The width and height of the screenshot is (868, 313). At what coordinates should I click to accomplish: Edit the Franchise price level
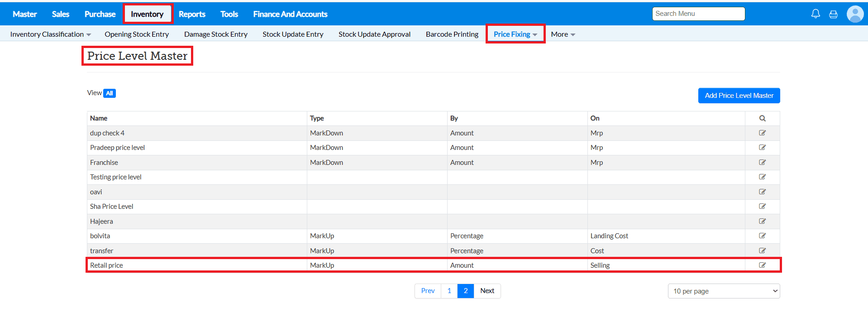[762, 163]
